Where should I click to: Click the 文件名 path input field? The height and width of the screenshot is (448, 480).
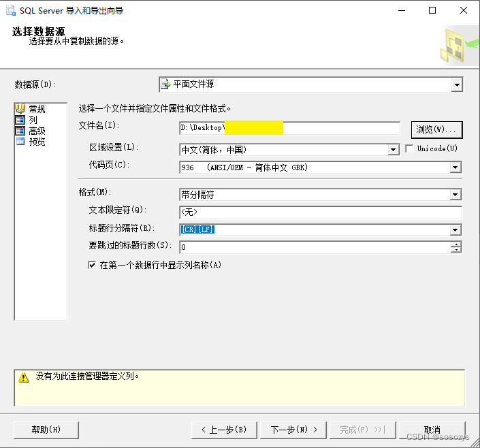(289, 128)
